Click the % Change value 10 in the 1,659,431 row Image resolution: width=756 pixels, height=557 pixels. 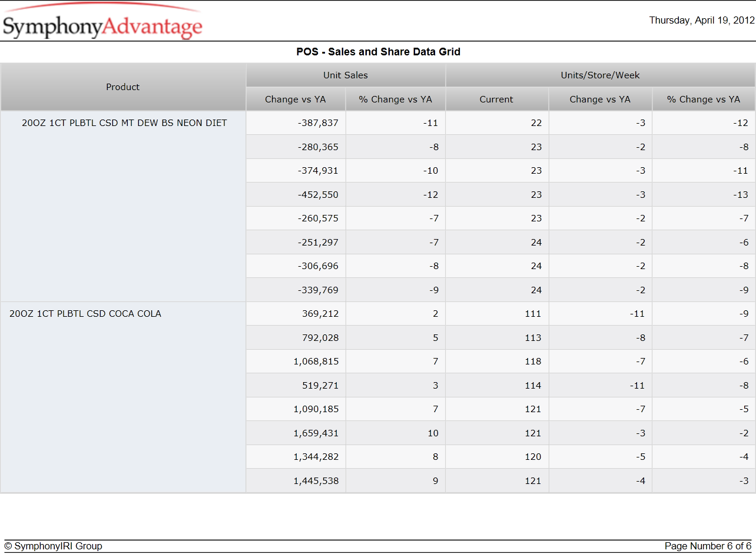pyautogui.click(x=433, y=433)
